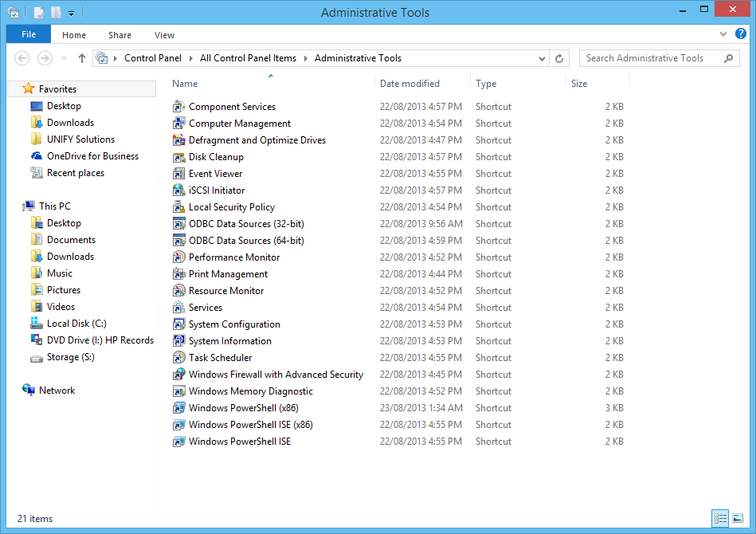Viewport: 756px width, 534px height.
Task: Select the Resource Monitor icon
Action: (179, 291)
